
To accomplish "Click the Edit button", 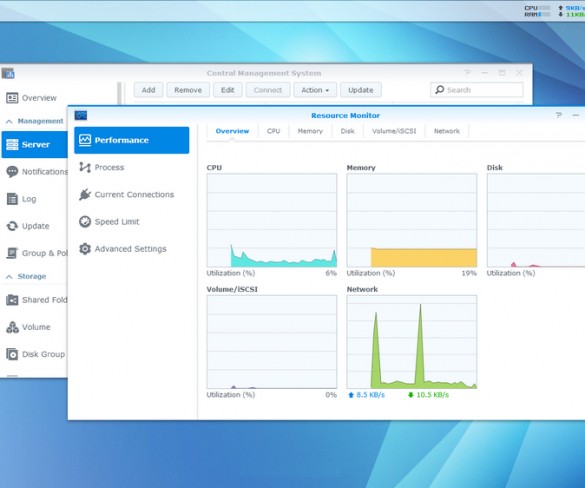I will pos(228,90).
